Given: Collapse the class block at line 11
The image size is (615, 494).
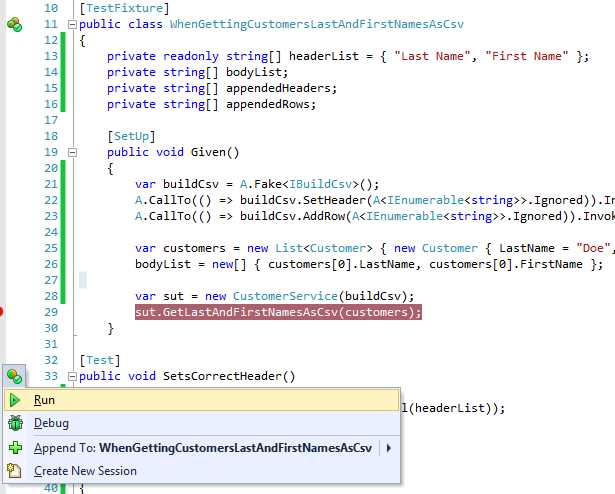Looking at the screenshot, I should (x=72, y=25).
